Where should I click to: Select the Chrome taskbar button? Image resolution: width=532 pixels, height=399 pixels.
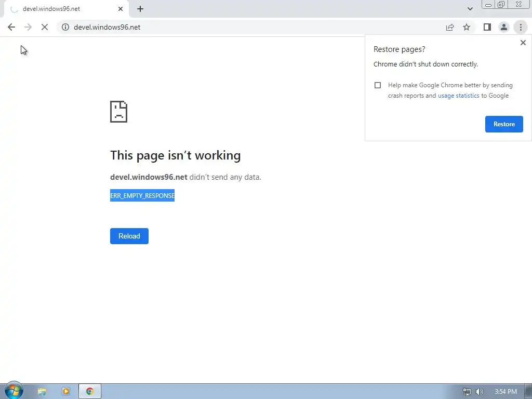[x=90, y=392]
